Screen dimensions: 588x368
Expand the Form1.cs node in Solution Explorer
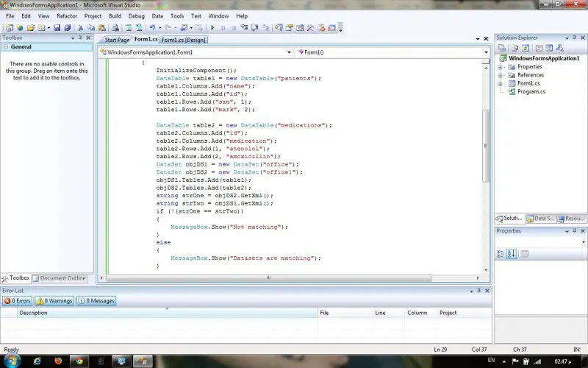point(500,83)
